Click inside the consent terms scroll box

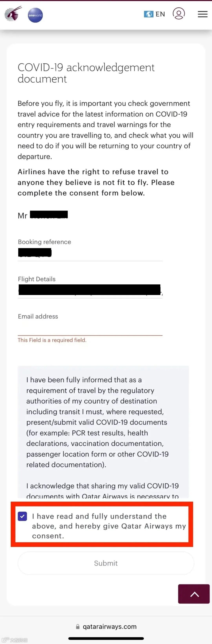(103, 432)
